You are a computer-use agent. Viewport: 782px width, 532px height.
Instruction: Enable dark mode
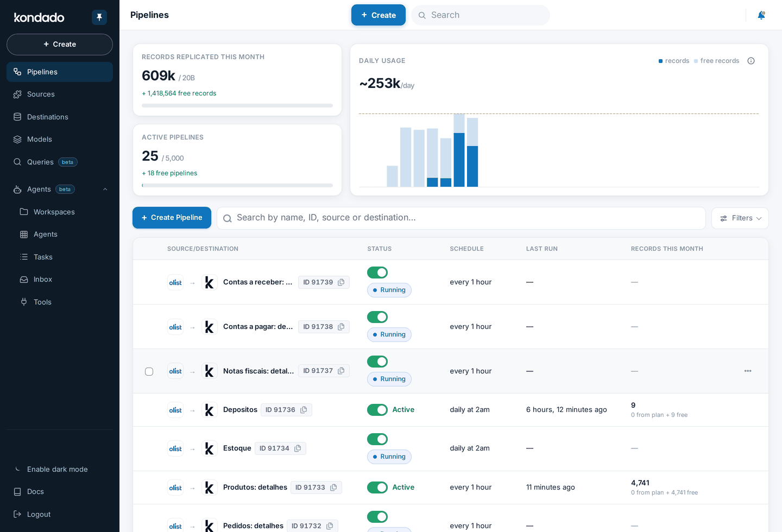(60, 470)
